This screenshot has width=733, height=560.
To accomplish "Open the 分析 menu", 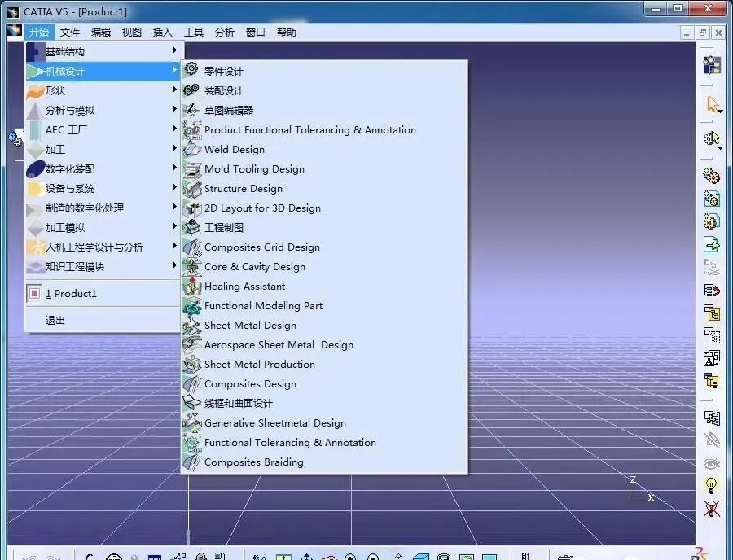I will point(225,33).
